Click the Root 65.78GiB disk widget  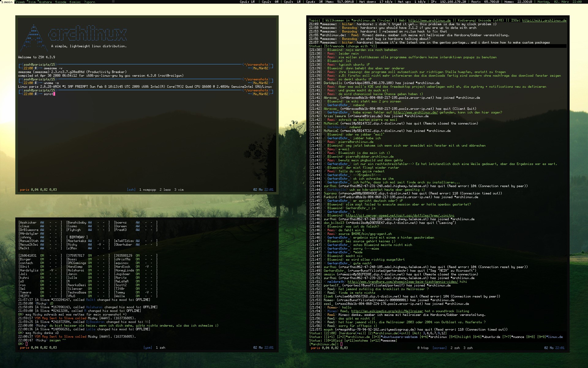(485, 2)
